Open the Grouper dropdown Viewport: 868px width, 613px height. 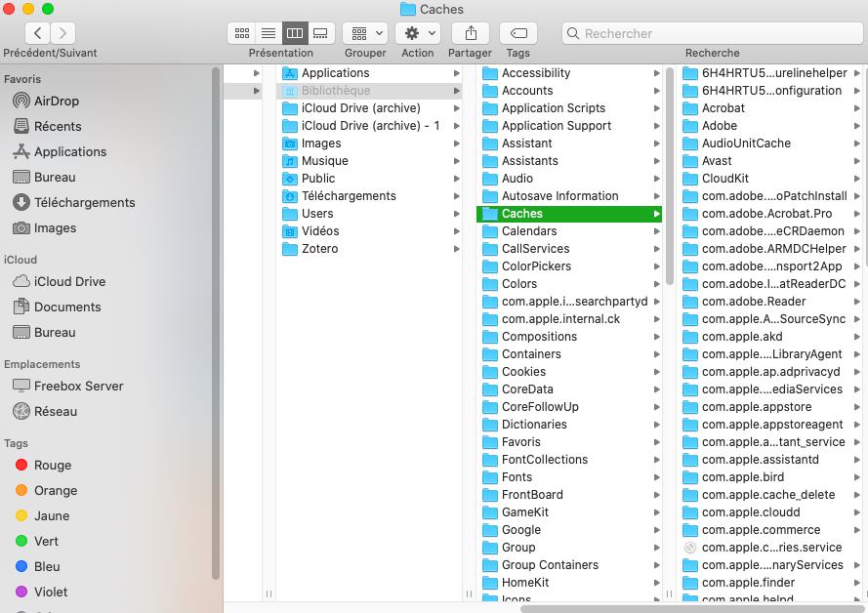[364, 32]
